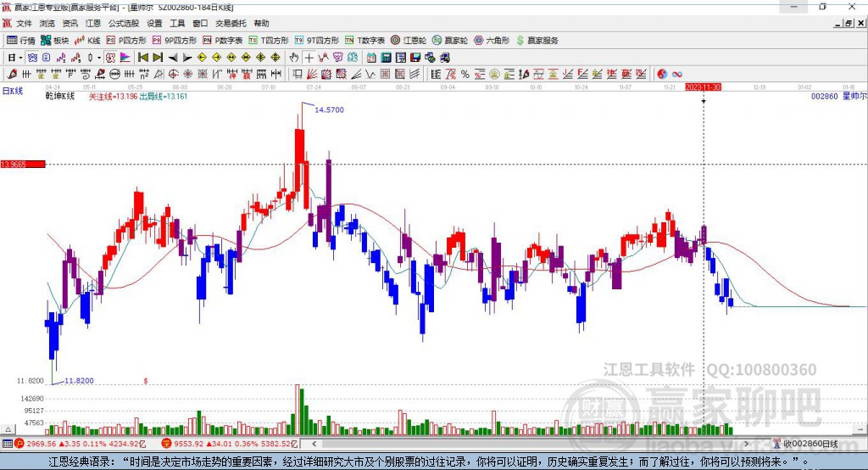
Task: Click the 11.8200 low price label
Action: click(79, 381)
